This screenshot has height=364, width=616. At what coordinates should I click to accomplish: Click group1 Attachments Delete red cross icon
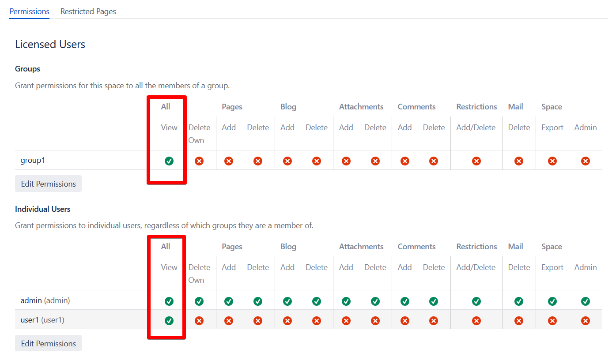(x=375, y=161)
